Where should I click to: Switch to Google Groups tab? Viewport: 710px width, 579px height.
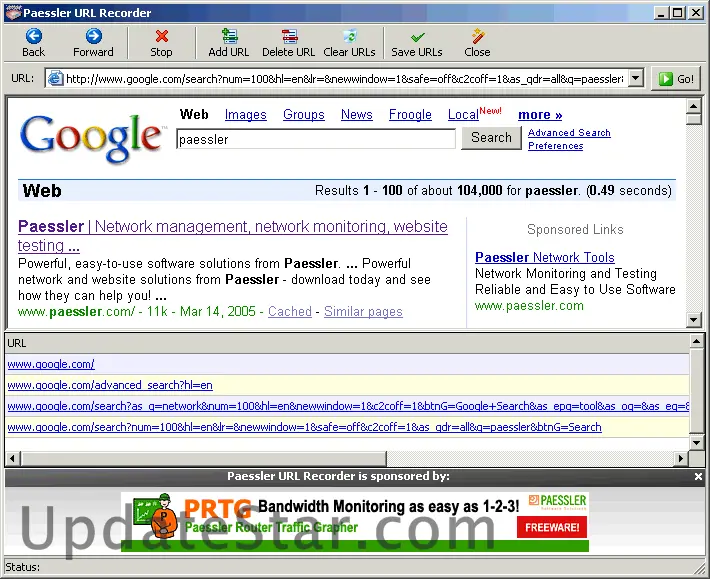[304, 115]
